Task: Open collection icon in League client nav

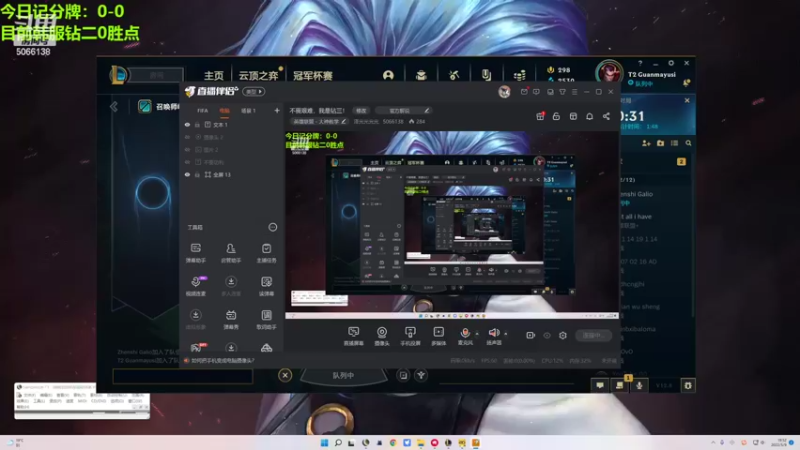Action: tap(421, 76)
